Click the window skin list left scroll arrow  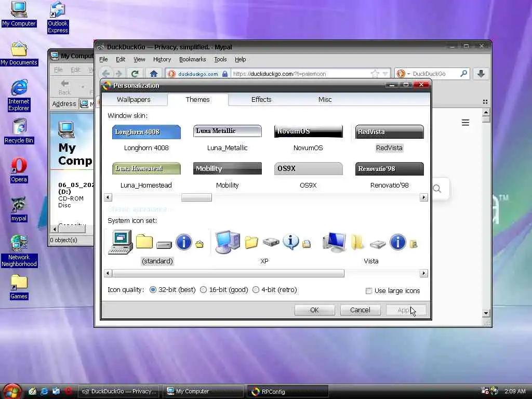[x=108, y=197]
